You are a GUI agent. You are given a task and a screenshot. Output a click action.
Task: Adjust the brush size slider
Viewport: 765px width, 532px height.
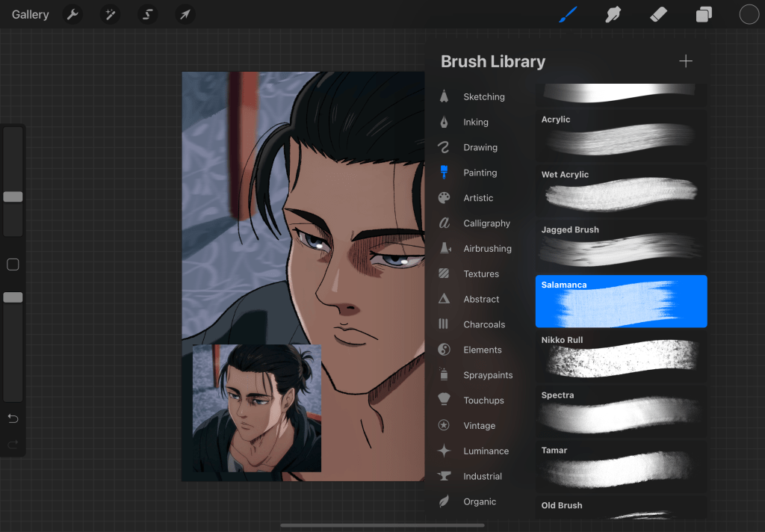coord(12,196)
